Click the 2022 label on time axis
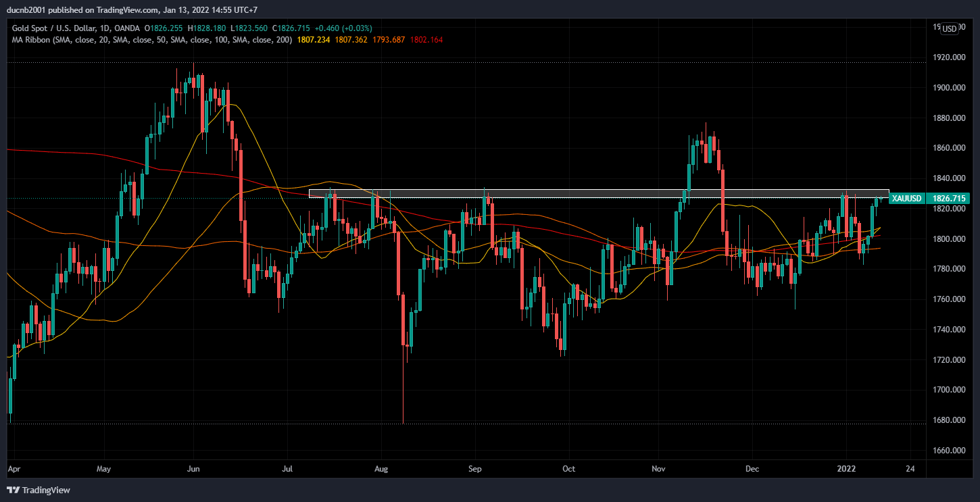The image size is (980, 502). point(846,468)
